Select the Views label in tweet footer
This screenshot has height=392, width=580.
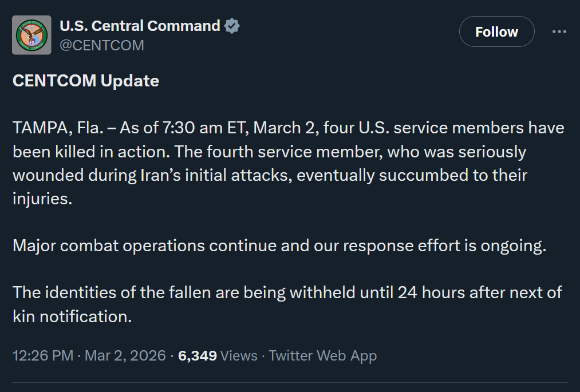[x=239, y=355]
